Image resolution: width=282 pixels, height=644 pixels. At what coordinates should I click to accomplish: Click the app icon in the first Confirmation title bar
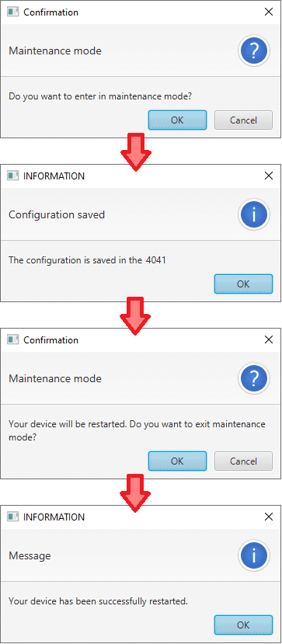[x=13, y=12]
